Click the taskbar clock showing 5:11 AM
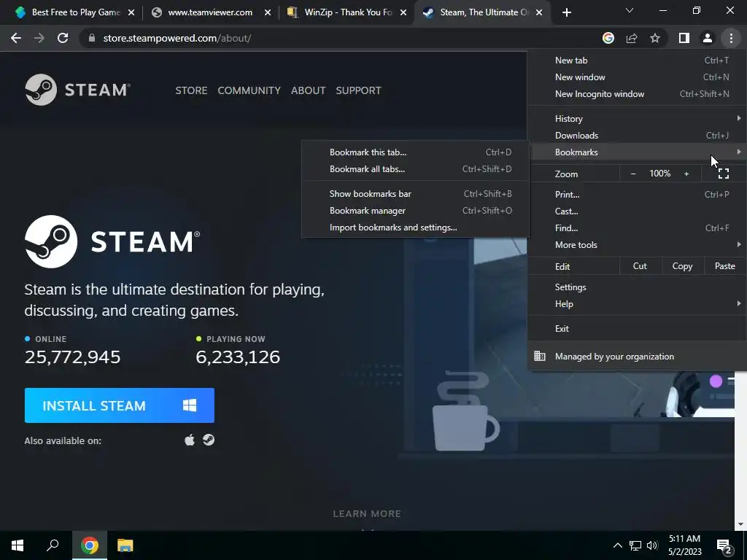Viewport: 747px width, 560px height. coord(684,545)
